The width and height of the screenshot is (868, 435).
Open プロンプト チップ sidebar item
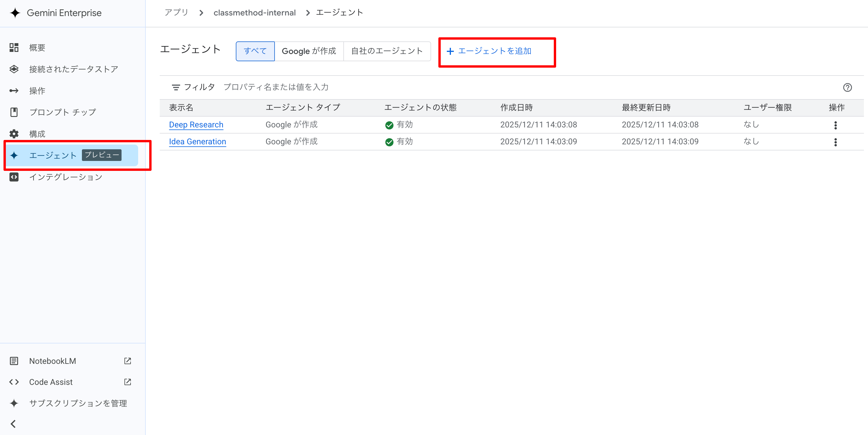[x=62, y=112]
